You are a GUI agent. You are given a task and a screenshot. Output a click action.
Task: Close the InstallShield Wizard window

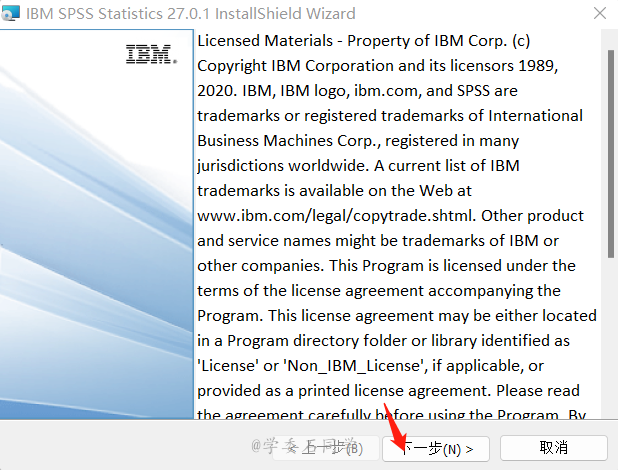tap(598, 15)
